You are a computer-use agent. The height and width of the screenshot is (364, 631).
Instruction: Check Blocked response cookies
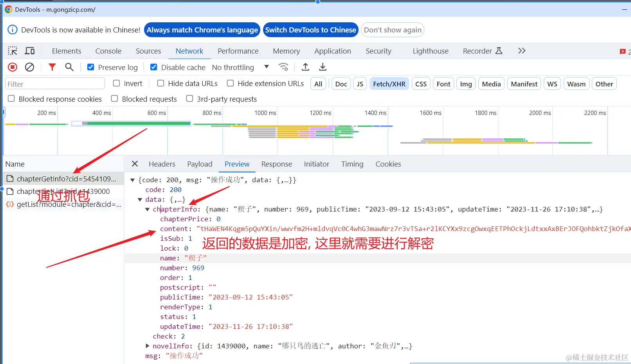[11, 99]
